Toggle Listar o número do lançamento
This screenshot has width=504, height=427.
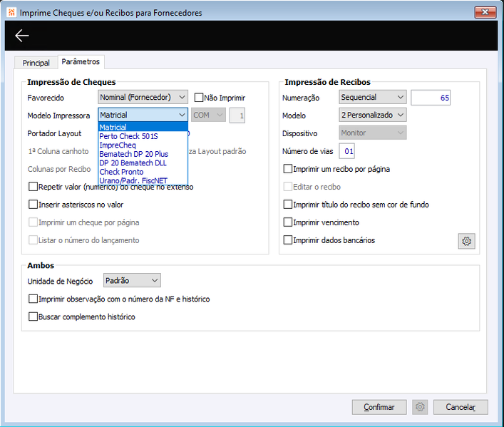tap(33, 240)
